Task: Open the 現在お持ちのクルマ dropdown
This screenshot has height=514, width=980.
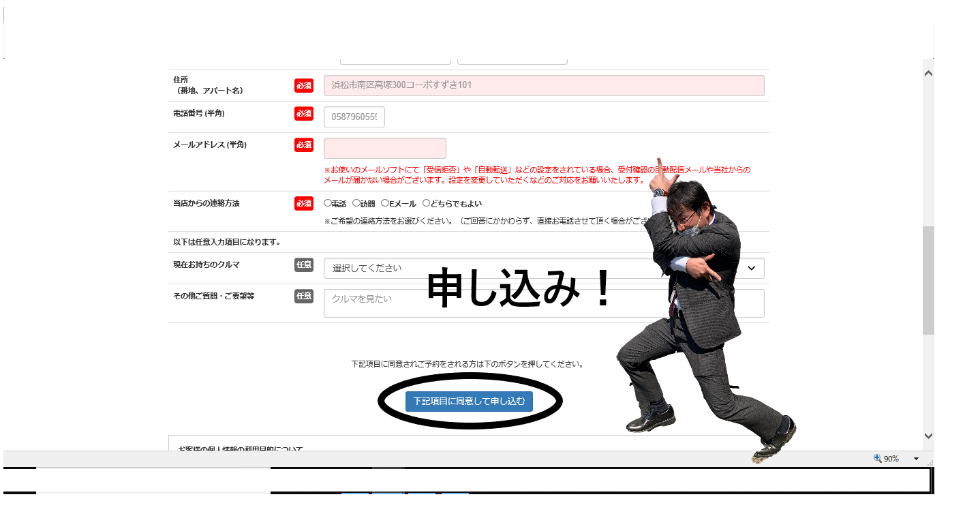Action: [544, 268]
